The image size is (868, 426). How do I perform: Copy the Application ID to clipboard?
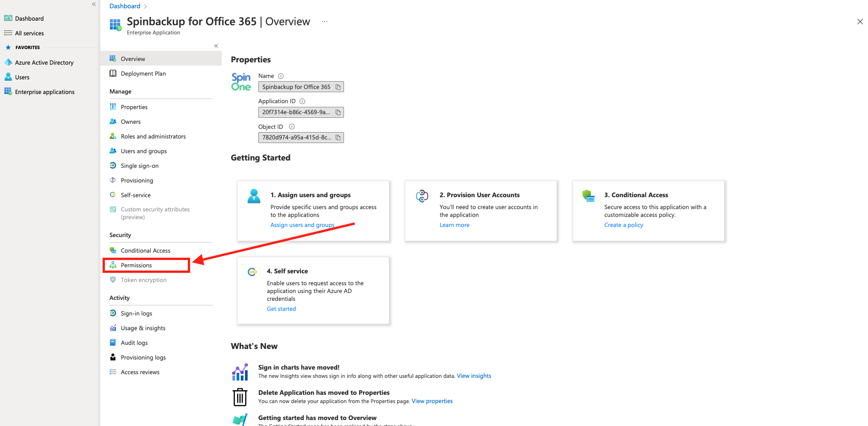click(x=338, y=112)
